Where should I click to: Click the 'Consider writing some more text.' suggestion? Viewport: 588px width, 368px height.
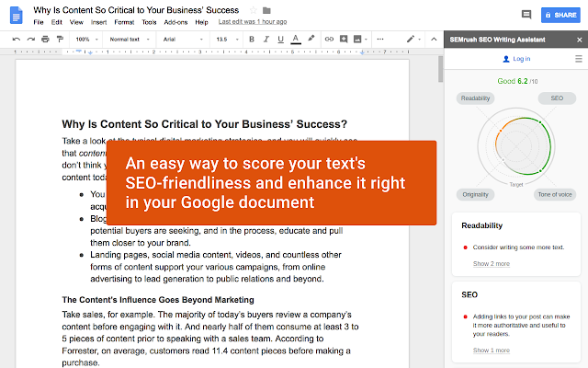point(518,247)
